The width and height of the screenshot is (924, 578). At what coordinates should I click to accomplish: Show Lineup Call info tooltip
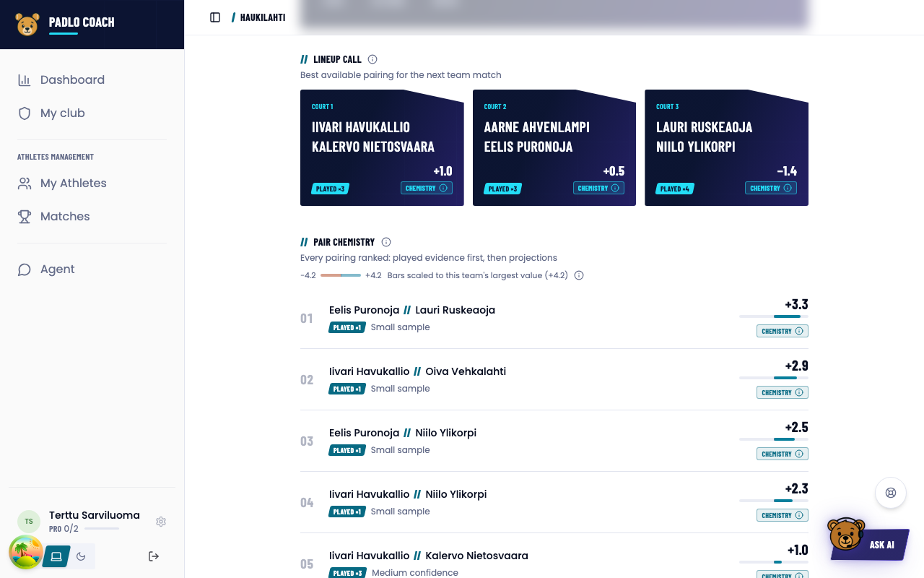(x=372, y=59)
